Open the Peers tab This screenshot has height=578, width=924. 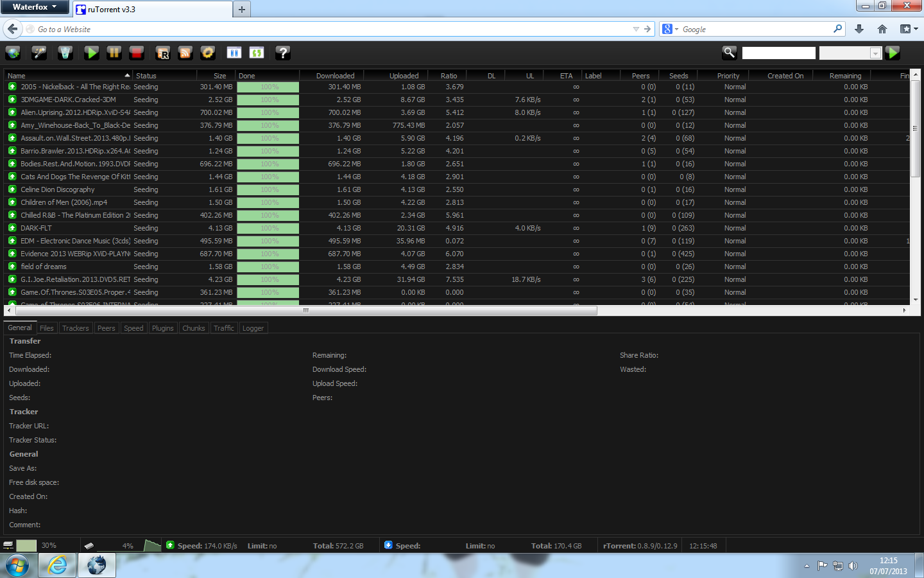pos(107,328)
